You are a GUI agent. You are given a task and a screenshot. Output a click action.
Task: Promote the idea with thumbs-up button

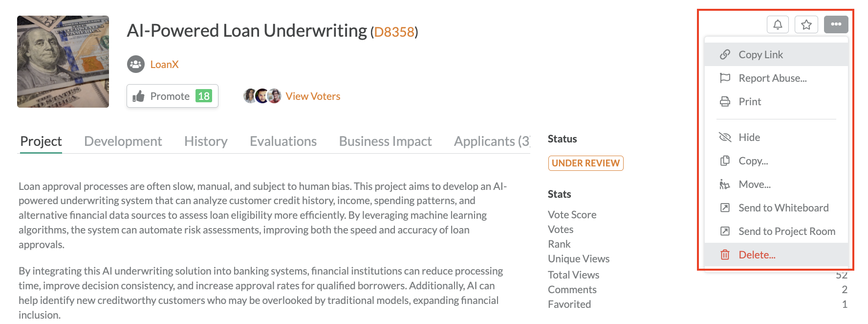[x=173, y=96]
